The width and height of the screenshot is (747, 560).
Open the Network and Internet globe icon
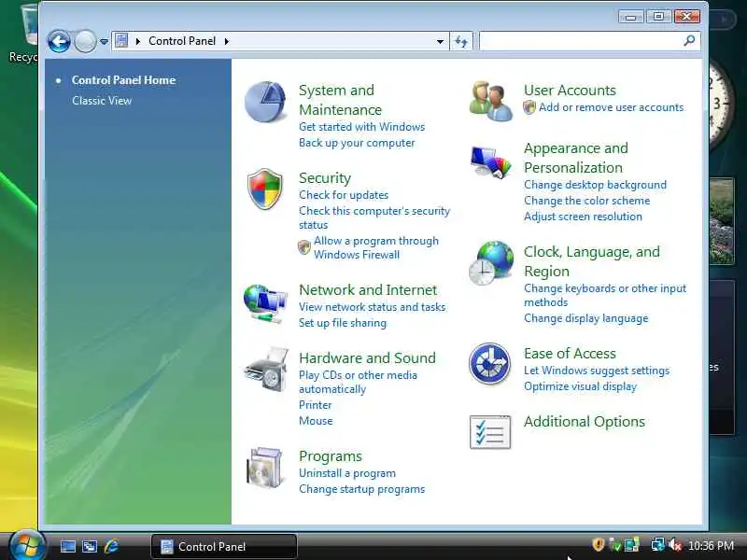click(x=265, y=304)
